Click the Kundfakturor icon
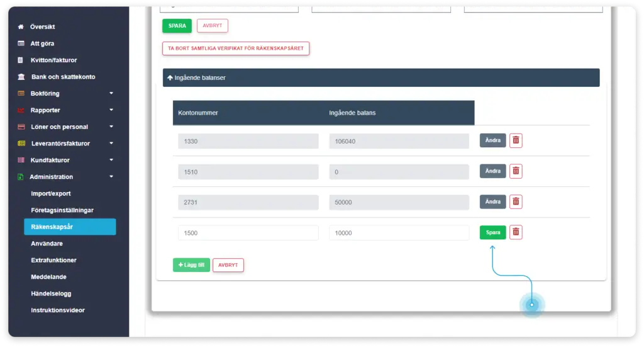 pos(21,161)
